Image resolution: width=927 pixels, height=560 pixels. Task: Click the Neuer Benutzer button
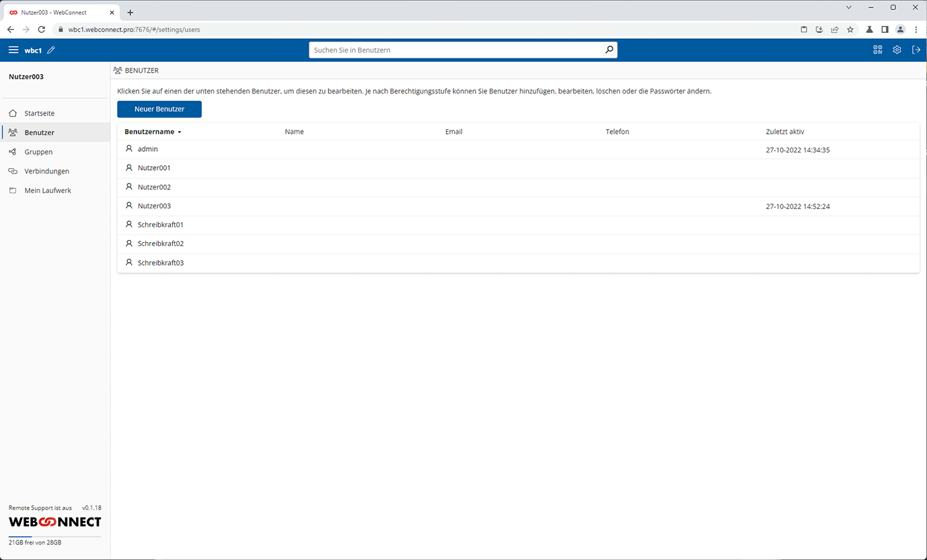point(159,109)
